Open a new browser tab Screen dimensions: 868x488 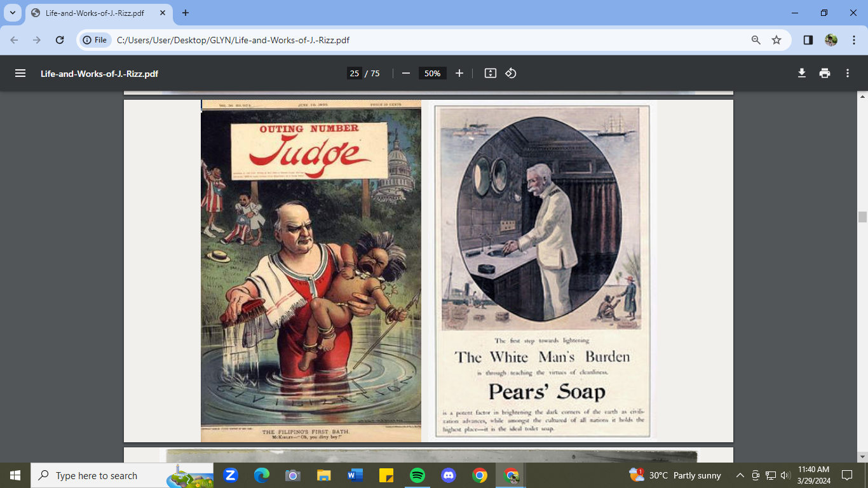(x=186, y=13)
